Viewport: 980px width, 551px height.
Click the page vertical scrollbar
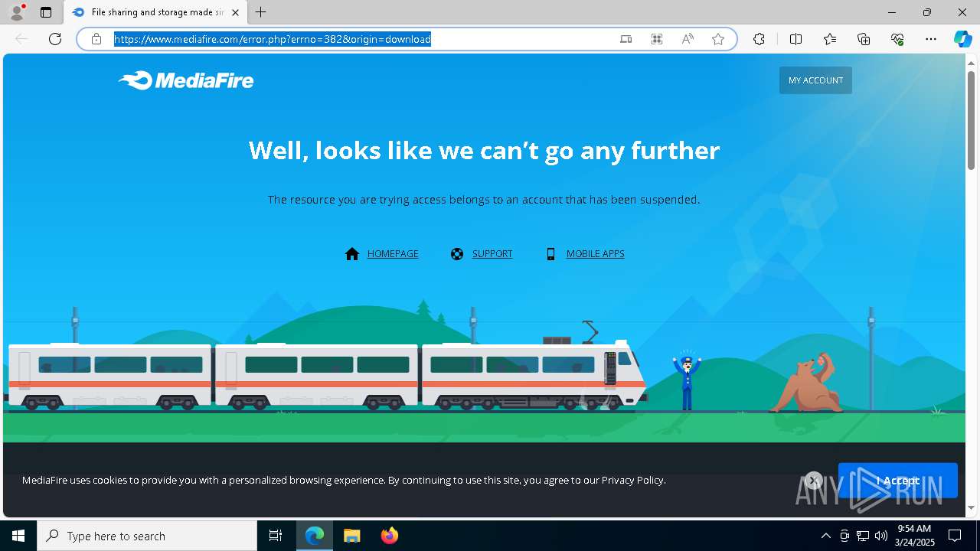tap(971, 119)
